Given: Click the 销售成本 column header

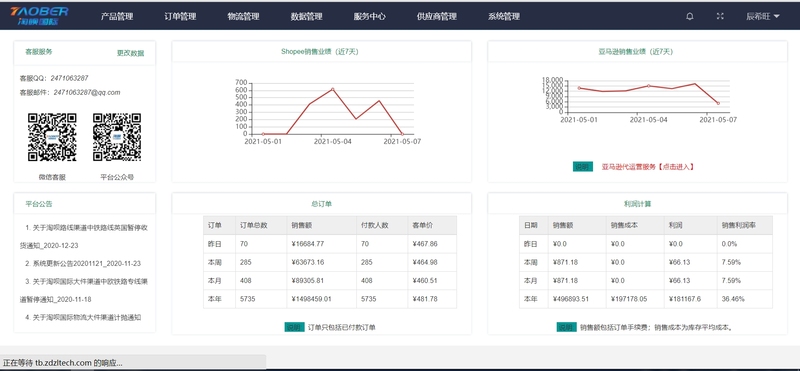Looking at the screenshot, I should pos(635,225).
